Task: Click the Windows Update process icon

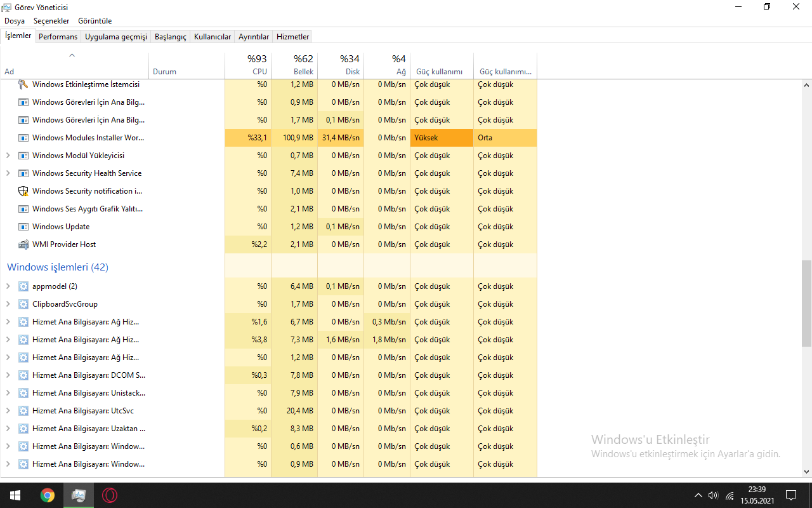Action: (23, 227)
